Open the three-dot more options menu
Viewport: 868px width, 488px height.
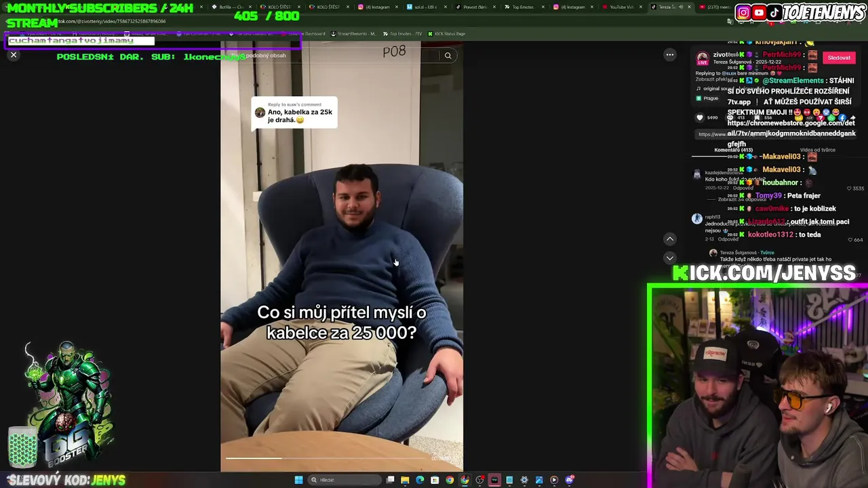point(669,55)
